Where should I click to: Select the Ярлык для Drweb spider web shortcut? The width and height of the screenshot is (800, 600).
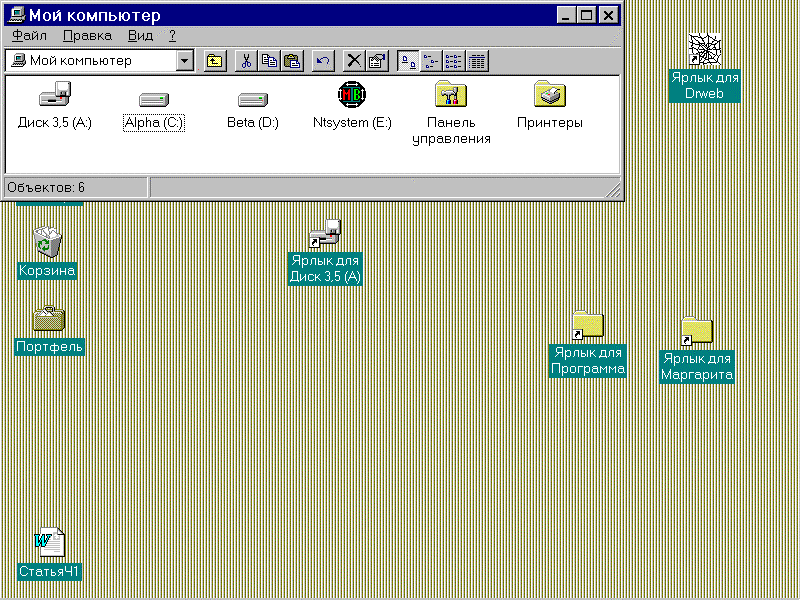click(x=704, y=49)
